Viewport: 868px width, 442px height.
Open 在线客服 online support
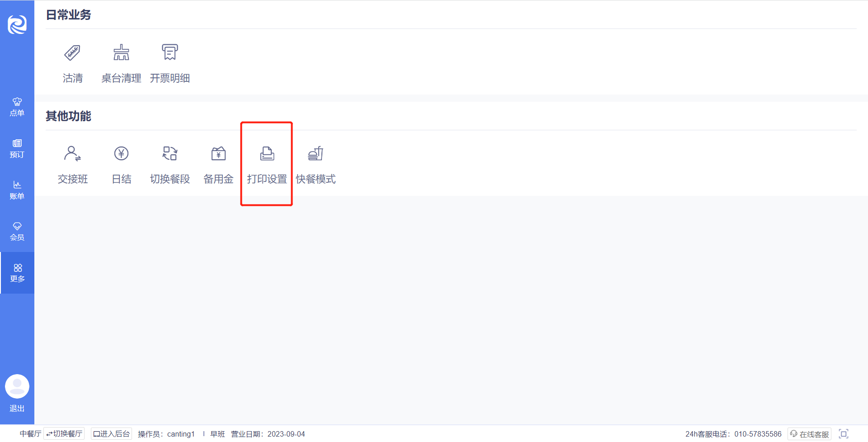810,434
